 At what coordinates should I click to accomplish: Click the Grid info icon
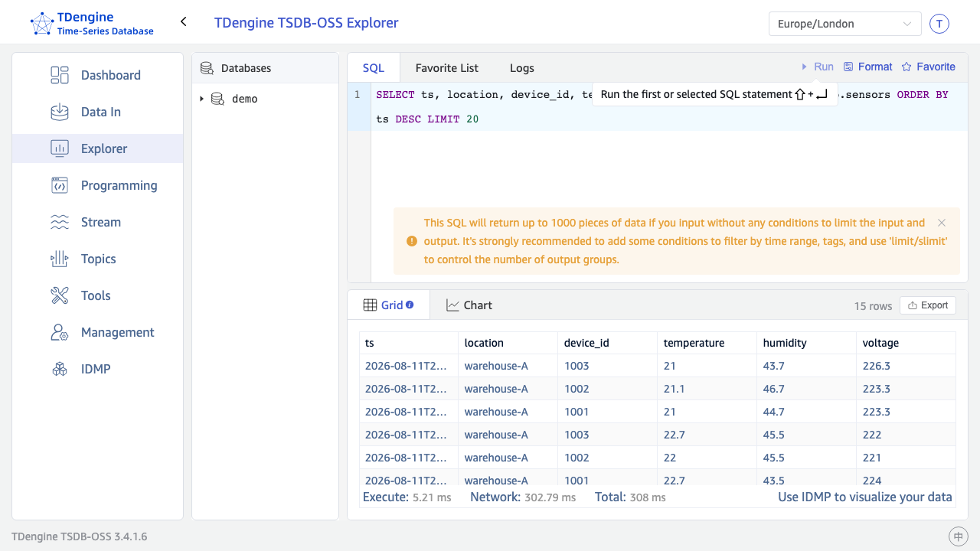point(410,305)
